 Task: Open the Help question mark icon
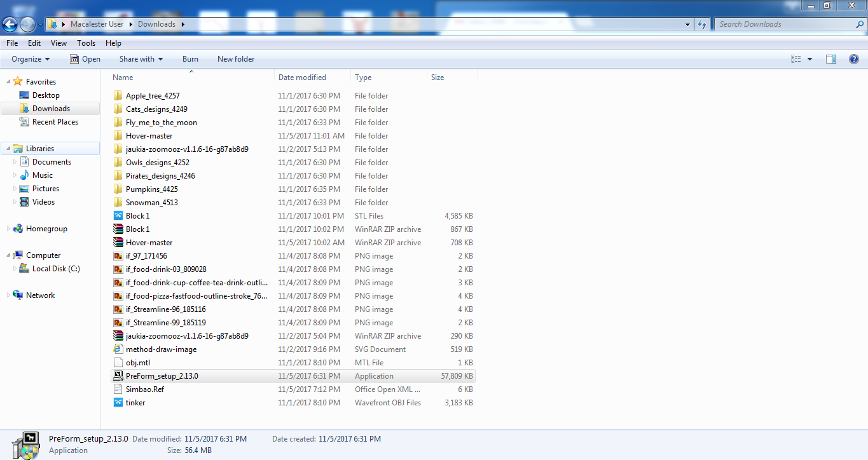(x=854, y=59)
